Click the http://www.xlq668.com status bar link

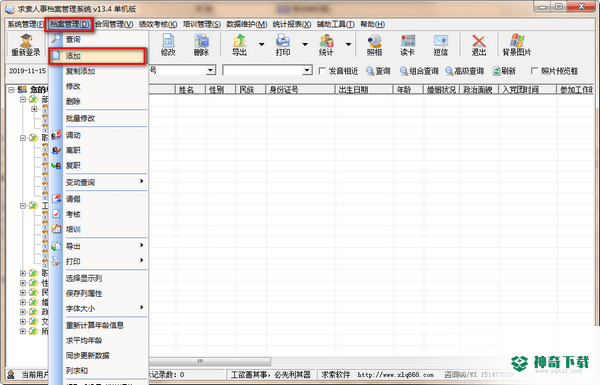coord(395,375)
